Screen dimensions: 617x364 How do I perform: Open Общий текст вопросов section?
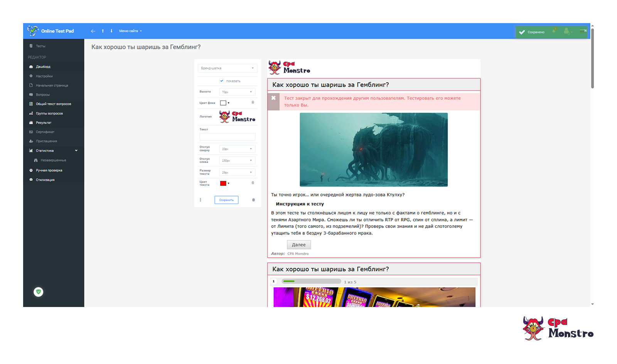(54, 104)
